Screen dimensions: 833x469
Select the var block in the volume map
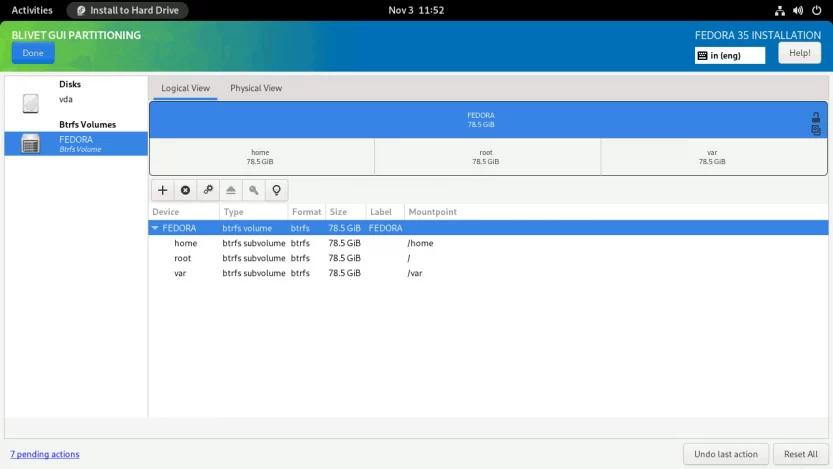tap(713, 157)
